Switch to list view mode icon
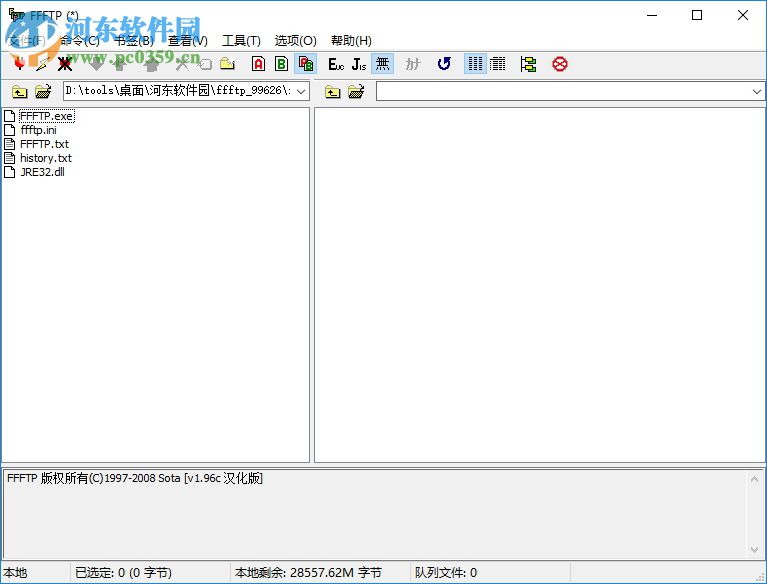Screen dimensions: 767x584 (475, 64)
